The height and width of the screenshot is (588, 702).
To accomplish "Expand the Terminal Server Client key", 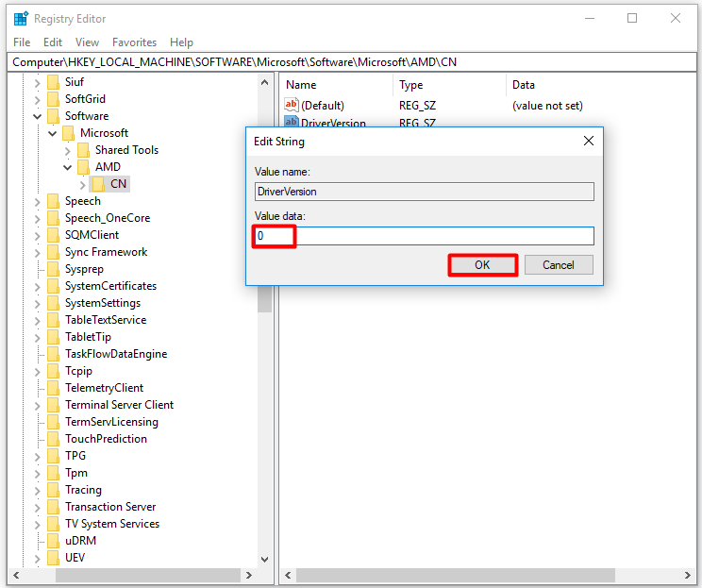I will (x=38, y=406).
